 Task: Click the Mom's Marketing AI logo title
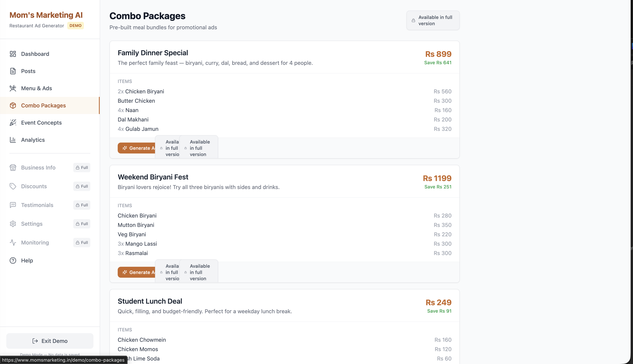46,15
